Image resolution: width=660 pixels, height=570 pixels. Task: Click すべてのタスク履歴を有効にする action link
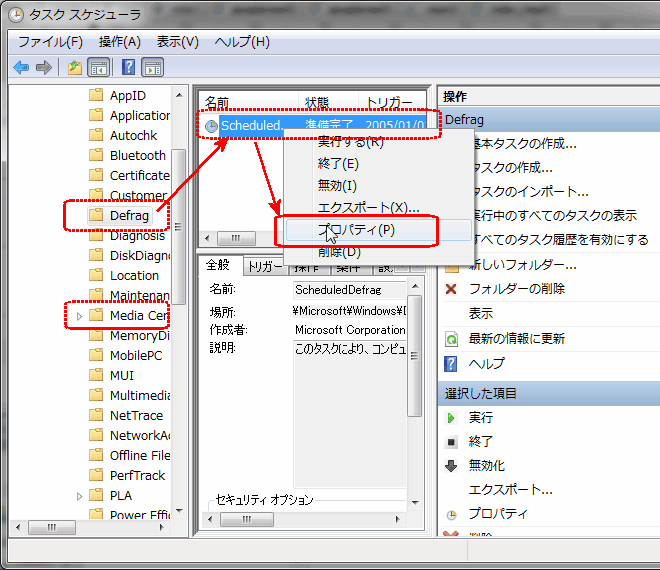pyautogui.click(x=558, y=240)
